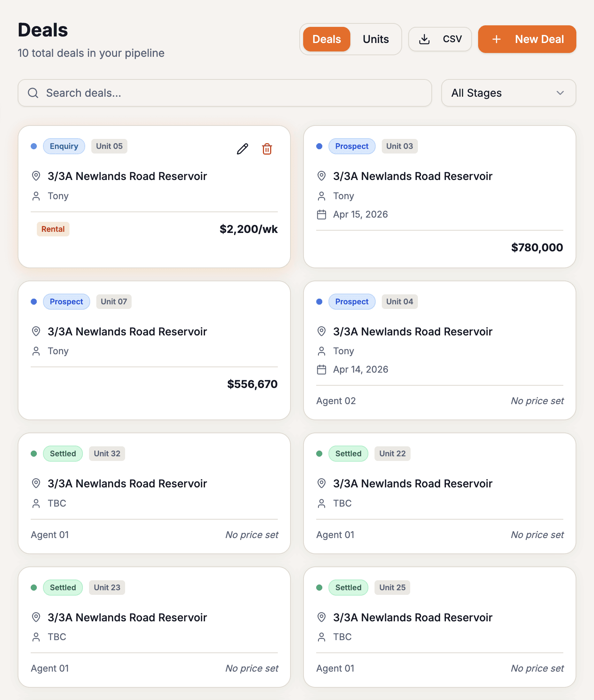Click the calendar icon beside Apr 15, 2026
The width and height of the screenshot is (594, 700).
[x=322, y=215]
